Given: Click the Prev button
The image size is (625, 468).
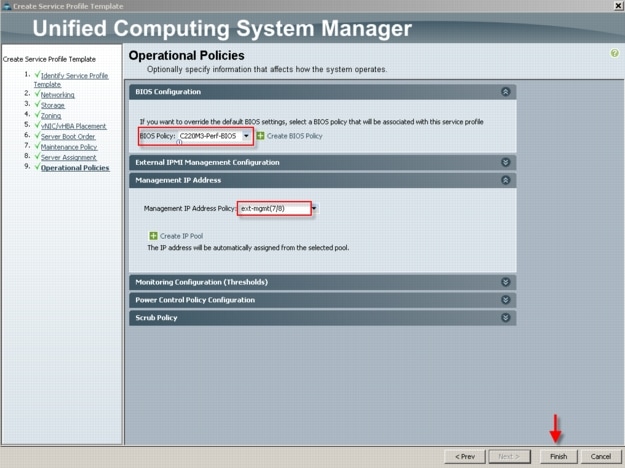Looking at the screenshot, I should point(465,456).
